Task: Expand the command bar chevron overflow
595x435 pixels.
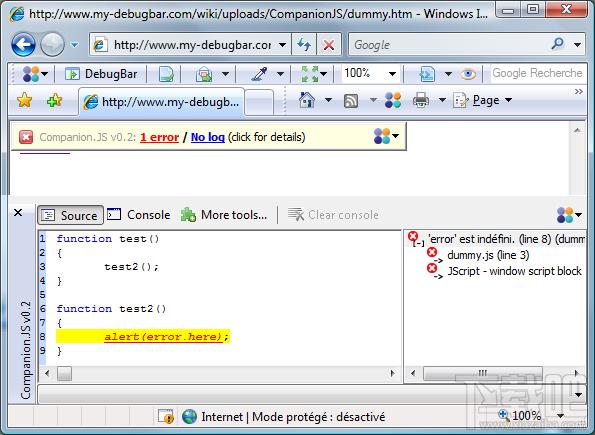Action: coord(578,92)
